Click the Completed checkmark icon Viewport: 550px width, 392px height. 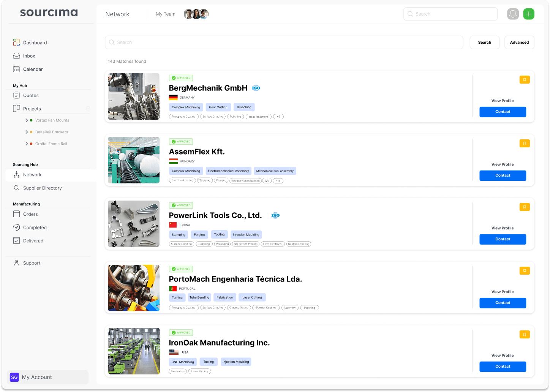pos(16,228)
